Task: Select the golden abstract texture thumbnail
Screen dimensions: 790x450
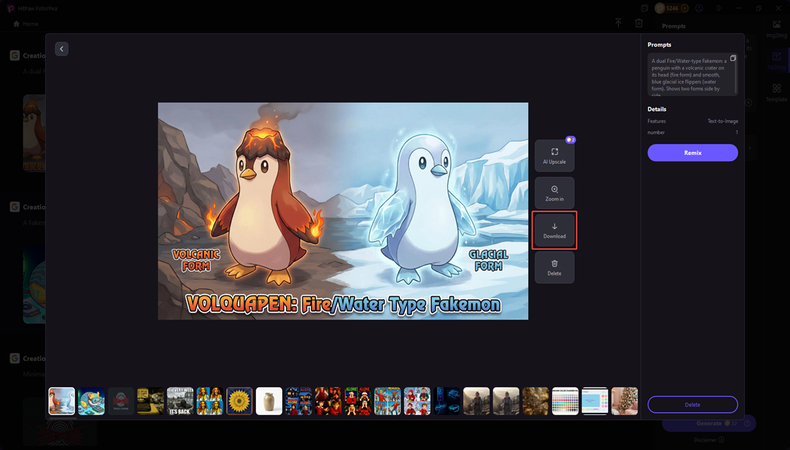Action: coord(536,401)
